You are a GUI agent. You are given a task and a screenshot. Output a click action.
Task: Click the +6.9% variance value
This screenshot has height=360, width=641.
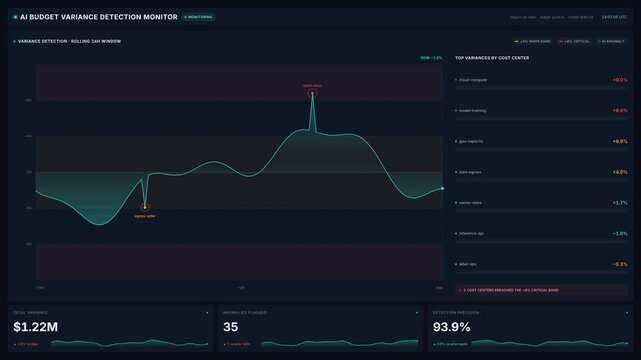pyautogui.click(x=620, y=141)
